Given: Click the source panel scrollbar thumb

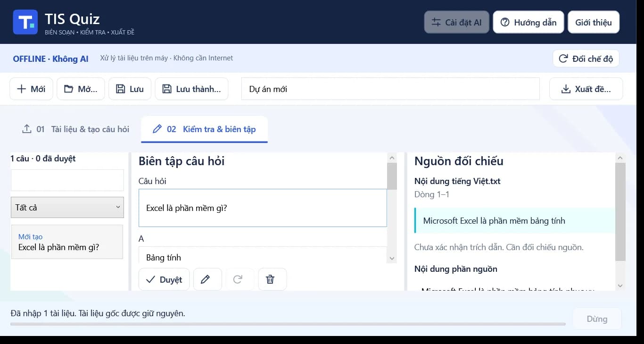Looking at the screenshot, I should pos(620,212).
